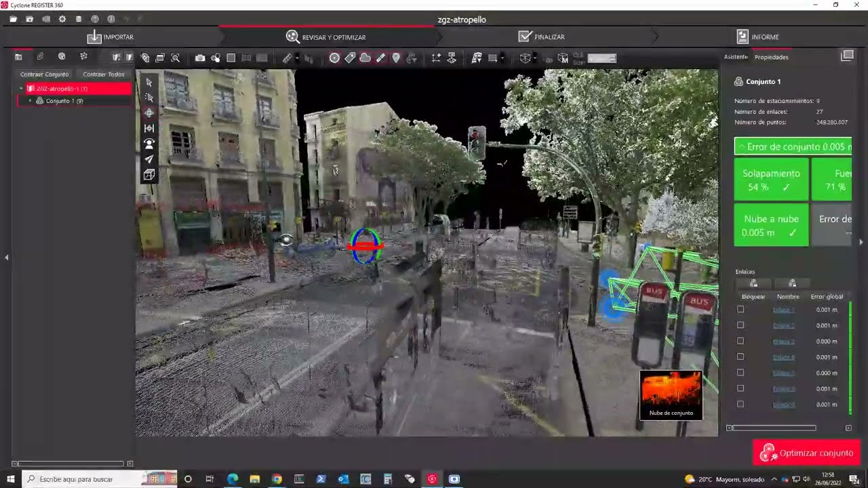
Task: Click the globe icon in left panel
Action: click(62, 57)
